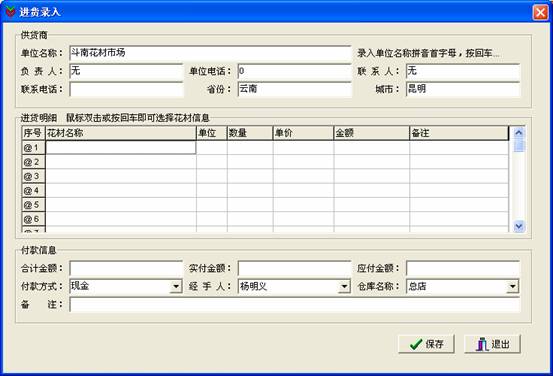The height and width of the screenshot is (376, 553).
Task: Click the table scrollbar down arrow
Action: tap(519, 226)
